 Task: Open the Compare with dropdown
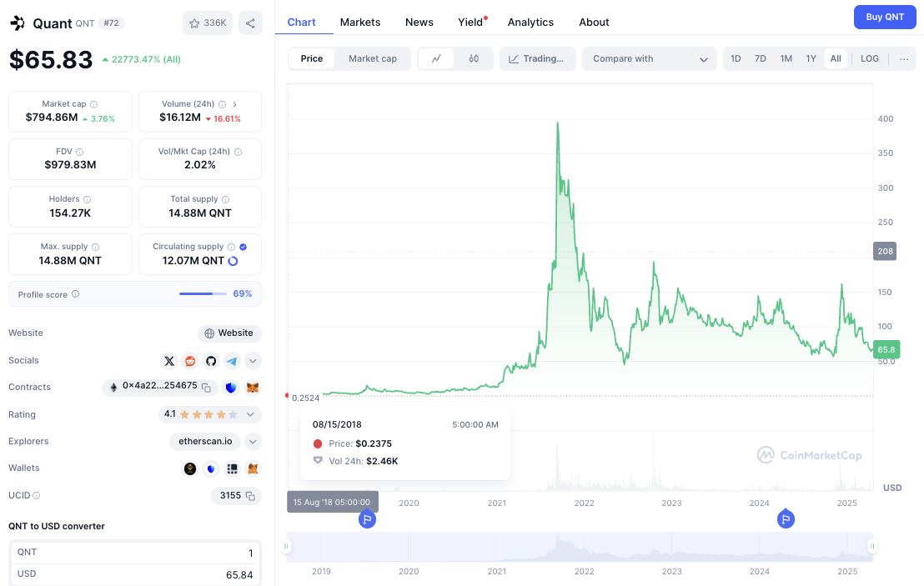tap(650, 59)
